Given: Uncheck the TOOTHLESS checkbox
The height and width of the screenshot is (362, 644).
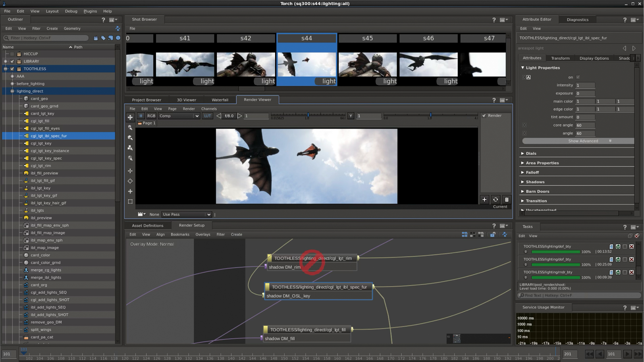Looking at the screenshot, I should pyautogui.click(x=12, y=69).
